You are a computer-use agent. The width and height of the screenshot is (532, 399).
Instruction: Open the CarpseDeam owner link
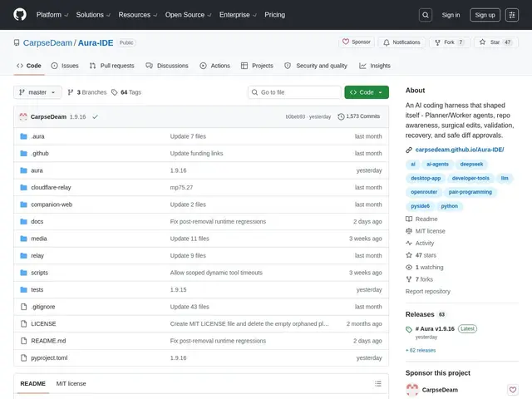[x=47, y=42]
